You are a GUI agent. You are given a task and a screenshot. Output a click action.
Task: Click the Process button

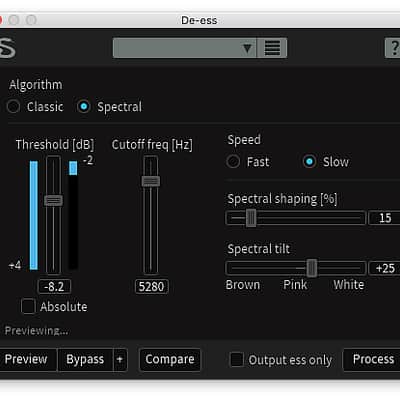(x=373, y=359)
